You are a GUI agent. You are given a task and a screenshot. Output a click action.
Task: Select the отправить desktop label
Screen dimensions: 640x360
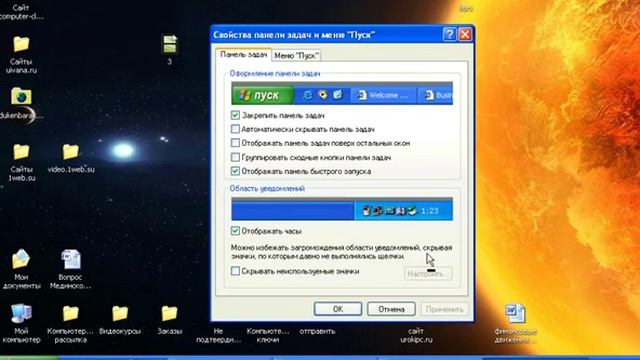[317, 331]
